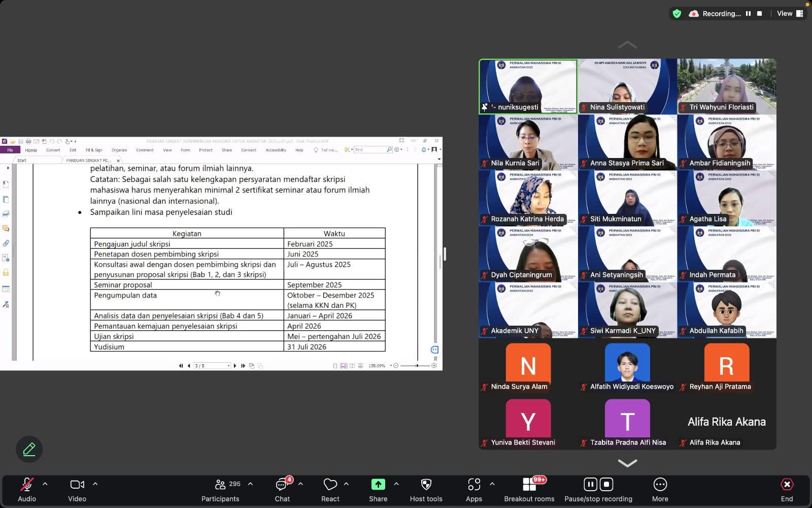812x508 pixels.
Task: Close the PANDUAN SINGKAT document tab
Action: click(x=118, y=161)
